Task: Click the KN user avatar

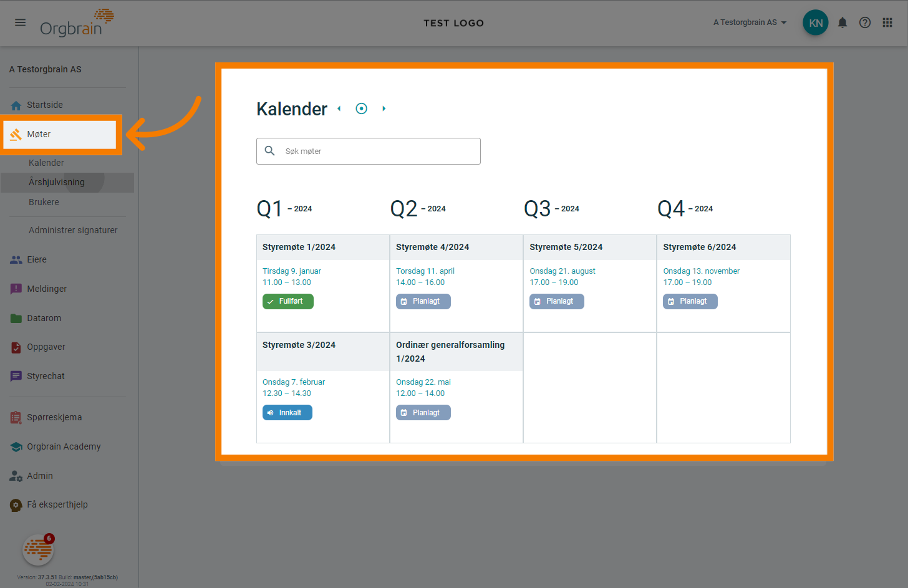Action: pyautogui.click(x=816, y=23)
